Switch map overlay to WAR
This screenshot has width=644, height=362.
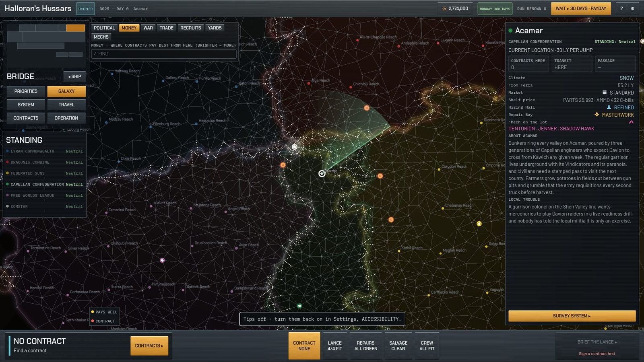148,28
